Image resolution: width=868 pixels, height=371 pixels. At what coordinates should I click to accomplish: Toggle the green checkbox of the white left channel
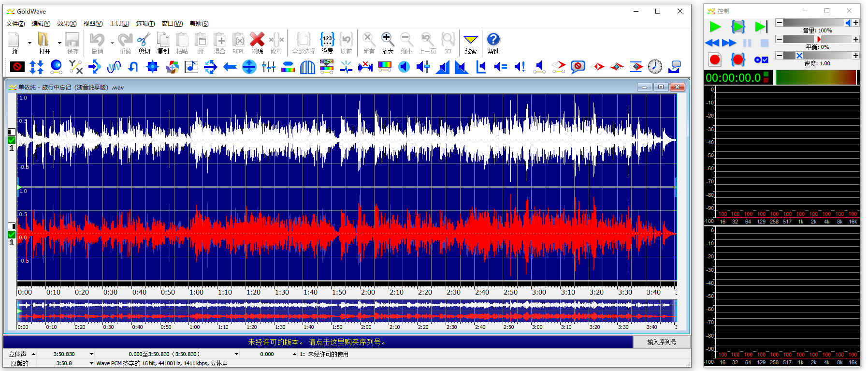(x=12, y=140)
